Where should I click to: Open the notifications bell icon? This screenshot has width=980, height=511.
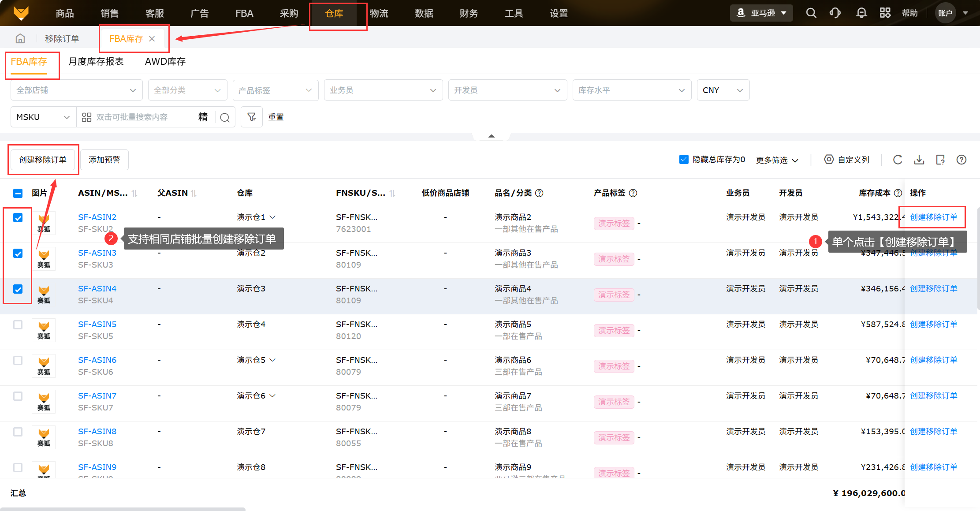point(861,13)
